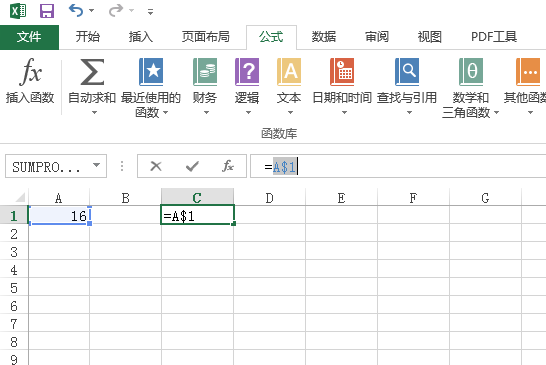Click the 自动求和 sigma icon

[x=92, y=72]
